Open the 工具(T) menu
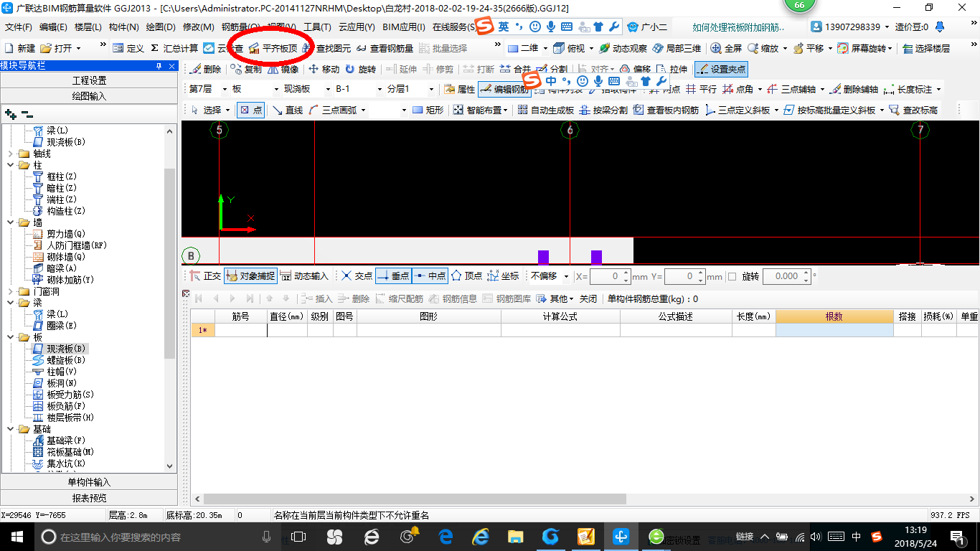Viewport: 980px width, 551px height. pos(317,27)
